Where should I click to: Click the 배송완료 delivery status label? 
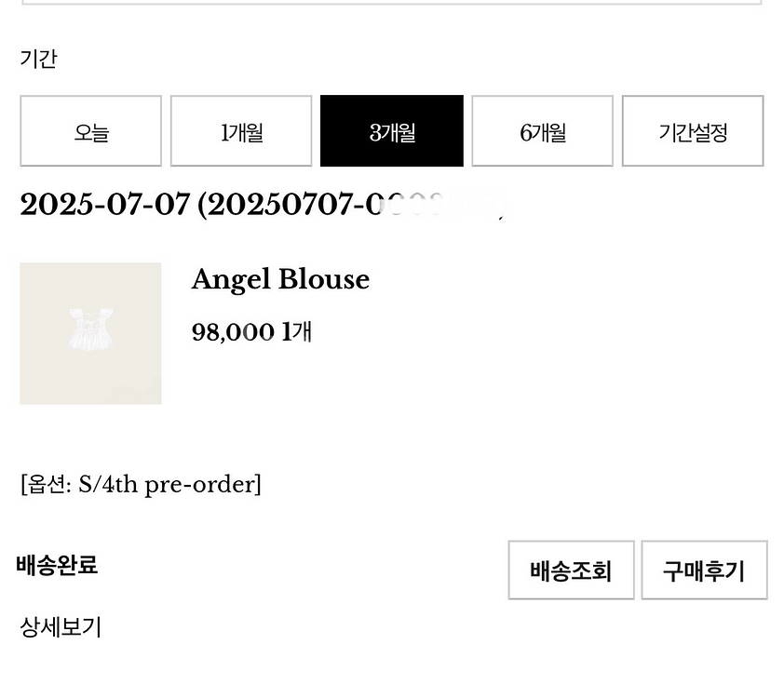click(x=57, y=565)
